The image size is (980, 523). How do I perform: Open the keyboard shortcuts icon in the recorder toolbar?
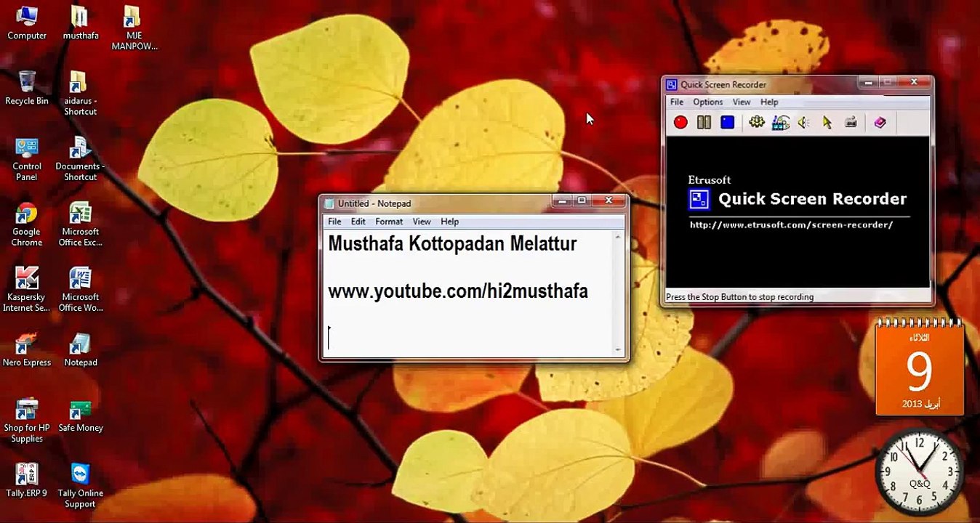click(851, 123)
